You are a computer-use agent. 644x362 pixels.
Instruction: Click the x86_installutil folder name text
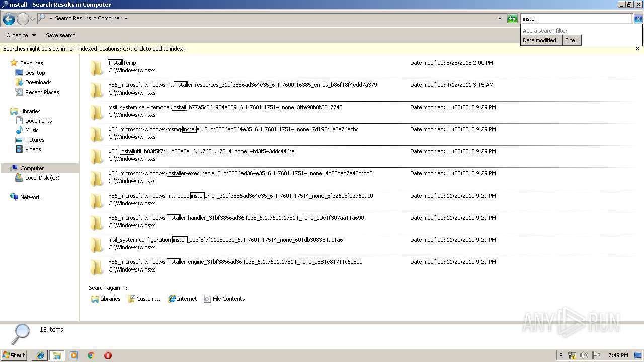(201, 151)
